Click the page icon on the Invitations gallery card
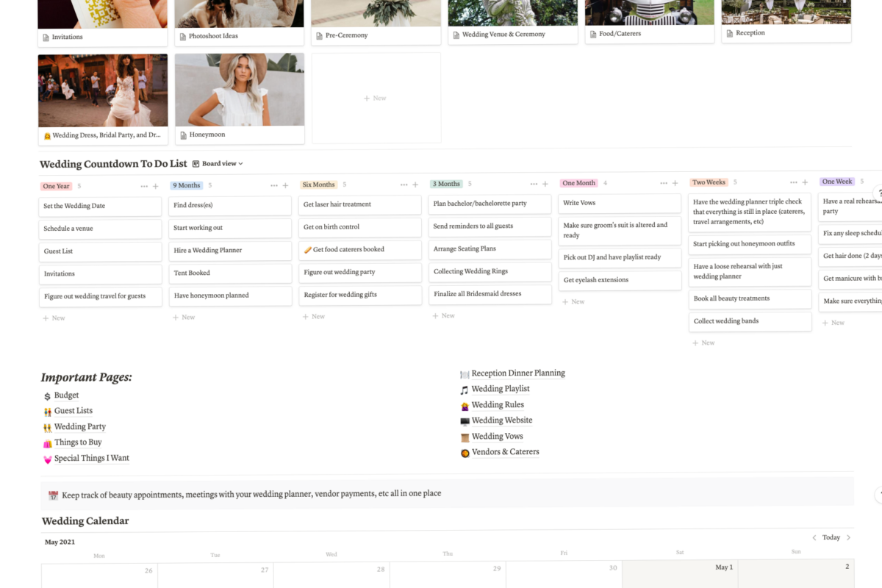This screenshot has height=588, width=882. click(x=47, y=37)
